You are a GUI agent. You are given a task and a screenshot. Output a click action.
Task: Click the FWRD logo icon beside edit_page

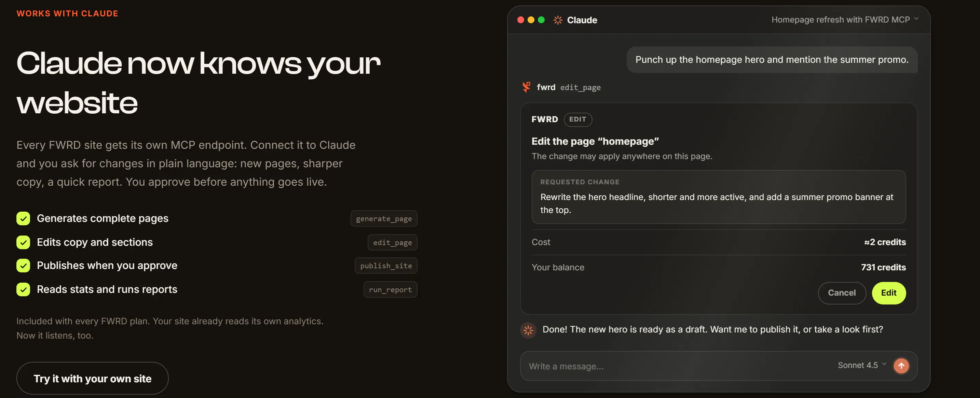point(527,87)
